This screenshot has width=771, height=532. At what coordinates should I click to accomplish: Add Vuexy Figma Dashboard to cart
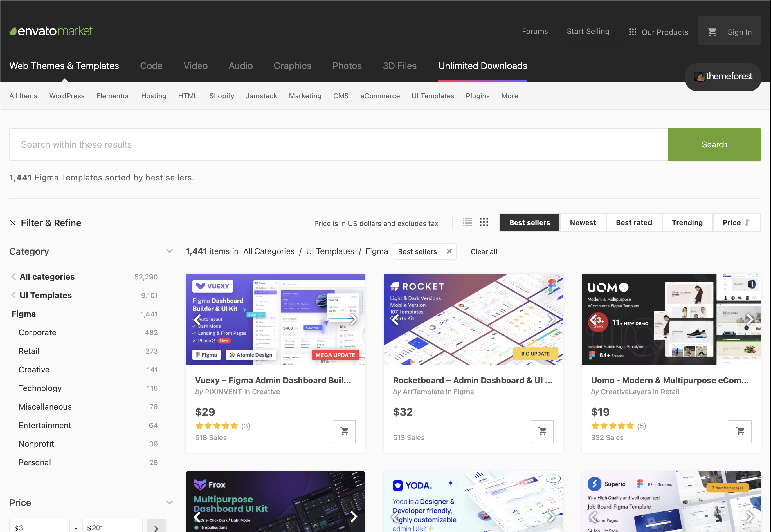point(344,431)
